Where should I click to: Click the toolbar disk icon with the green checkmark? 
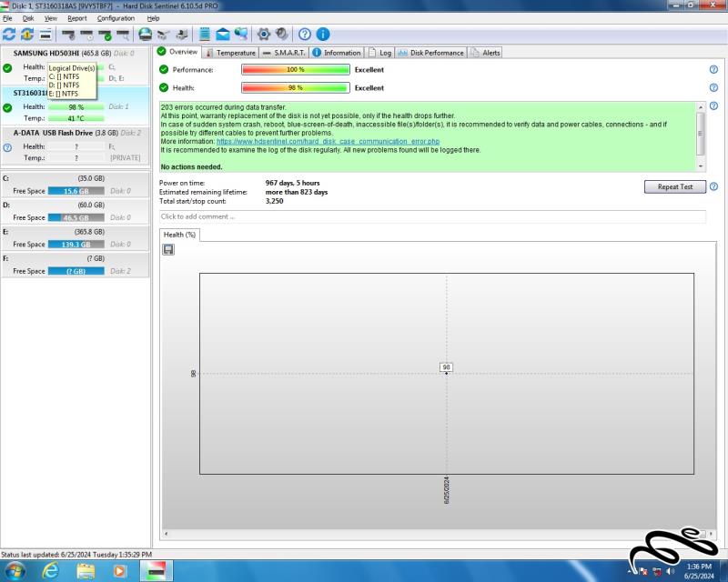pos(105,35)
